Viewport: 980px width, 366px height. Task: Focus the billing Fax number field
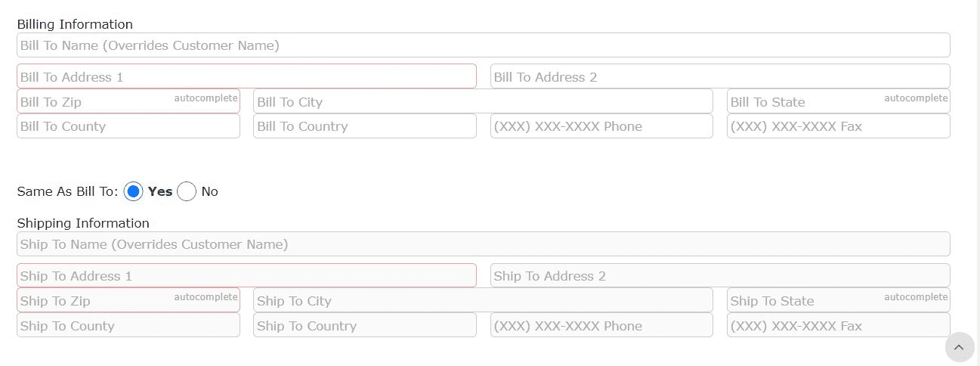(838, 126)
